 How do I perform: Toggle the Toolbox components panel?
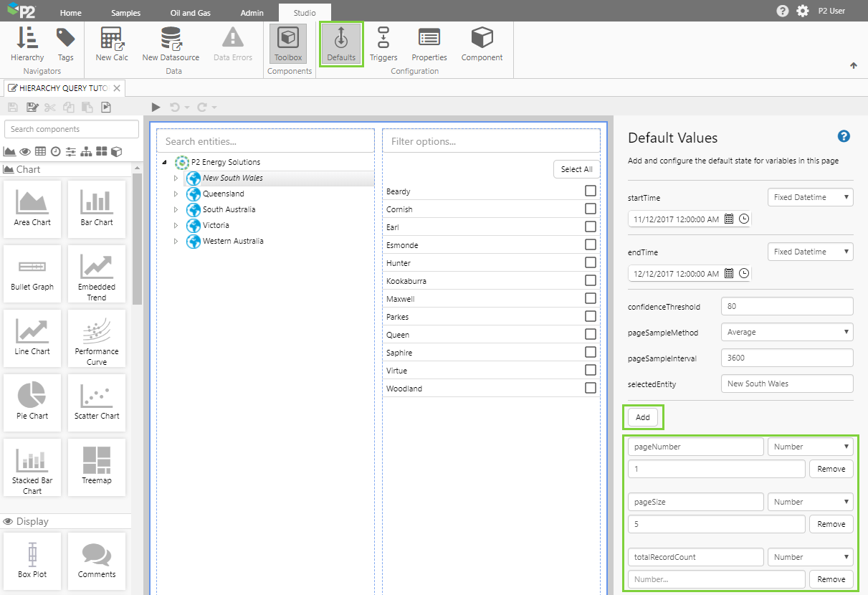[x=288, y=44]
